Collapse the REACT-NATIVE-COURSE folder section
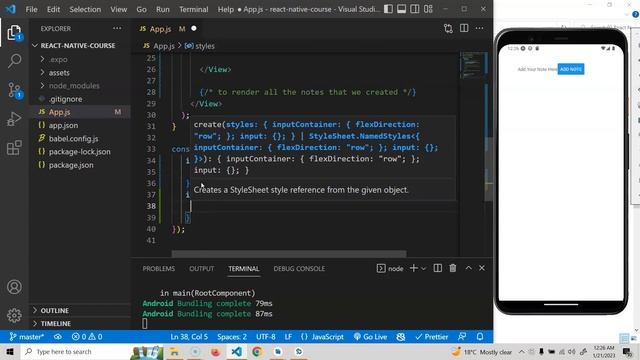The height and width of the screenshot is (360, 640). pos(80,45)
